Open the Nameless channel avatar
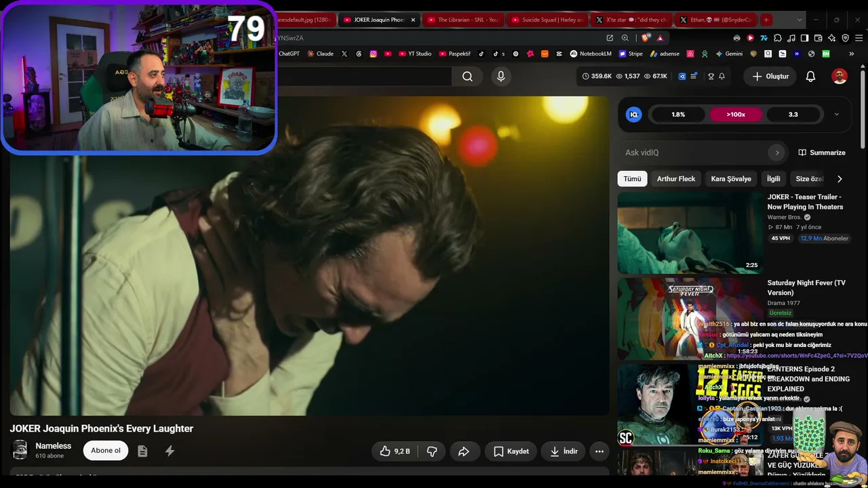The width and height of the screenshot is (868, 488). [20, 450]
